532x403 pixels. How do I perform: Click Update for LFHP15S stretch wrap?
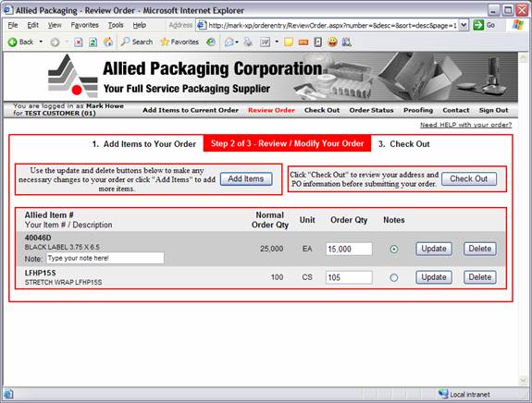pos(434,277)
